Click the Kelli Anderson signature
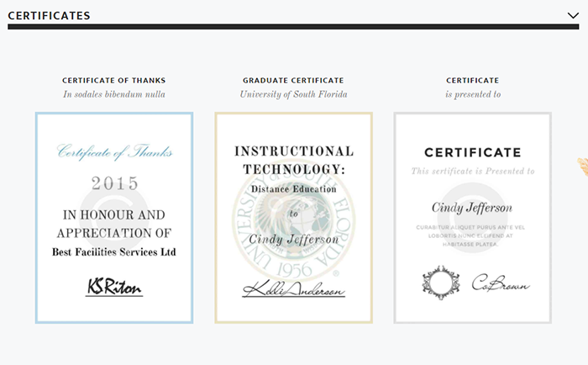This screenshot has height=365, width=588. pos(293,289)
